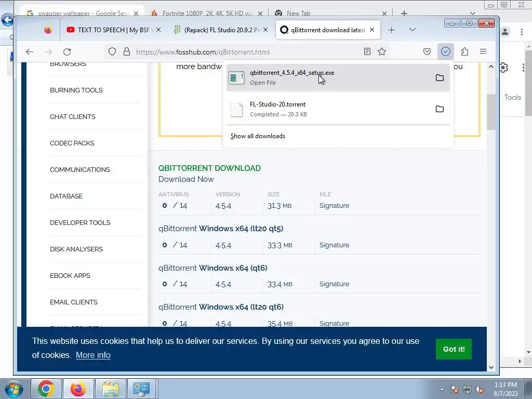532x399 pixels.
Task: Show qbittorrent setup file in folder
Action: coord(440,78)
